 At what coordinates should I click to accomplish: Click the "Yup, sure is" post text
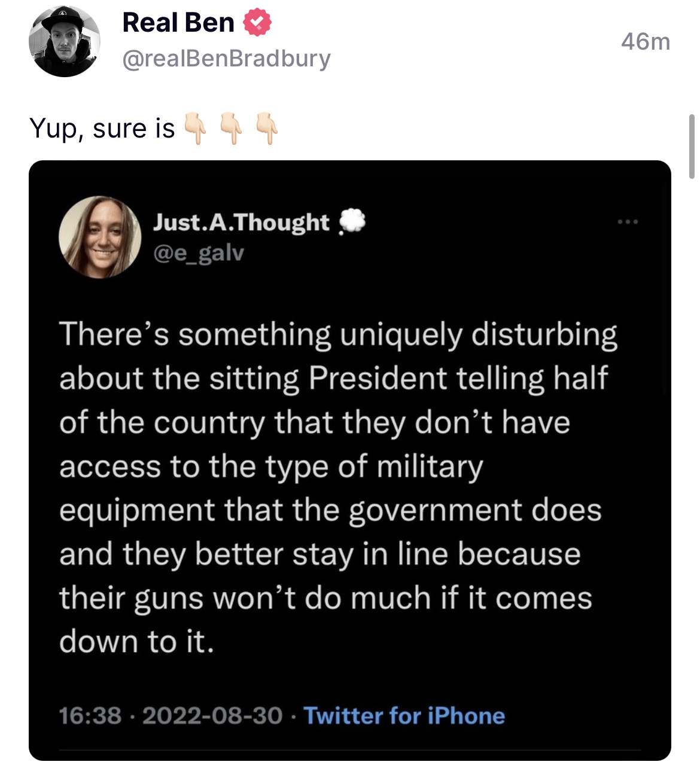click(x=102, y=129)
